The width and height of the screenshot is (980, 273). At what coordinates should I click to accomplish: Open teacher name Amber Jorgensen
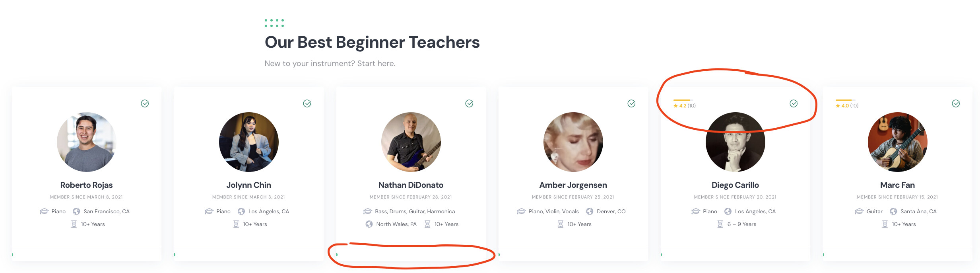point(573,185)
